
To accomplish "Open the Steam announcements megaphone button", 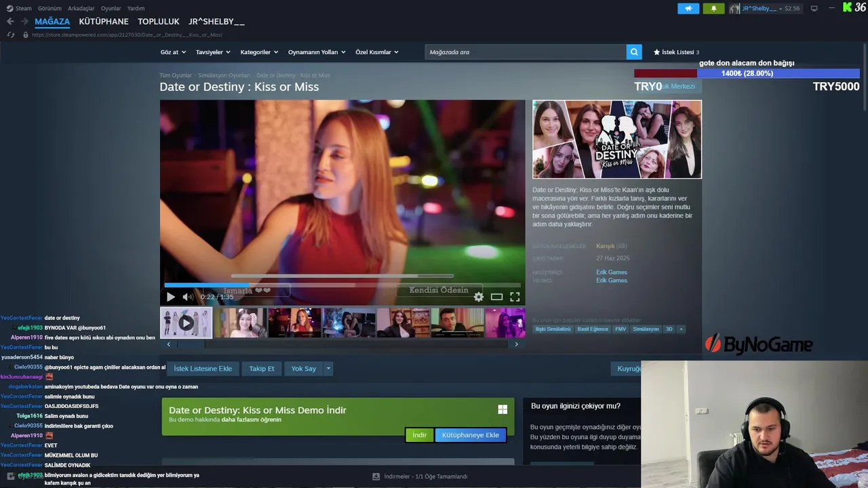I will [x=688, y=8].
